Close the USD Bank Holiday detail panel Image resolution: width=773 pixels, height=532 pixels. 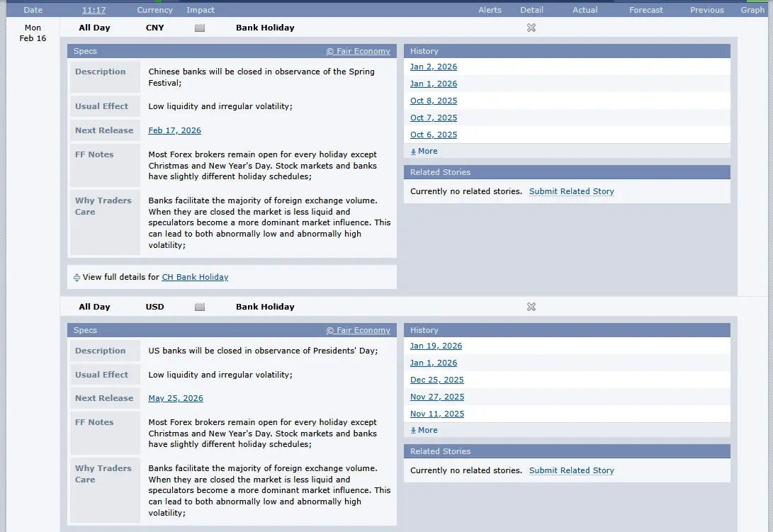pos(531,307)
